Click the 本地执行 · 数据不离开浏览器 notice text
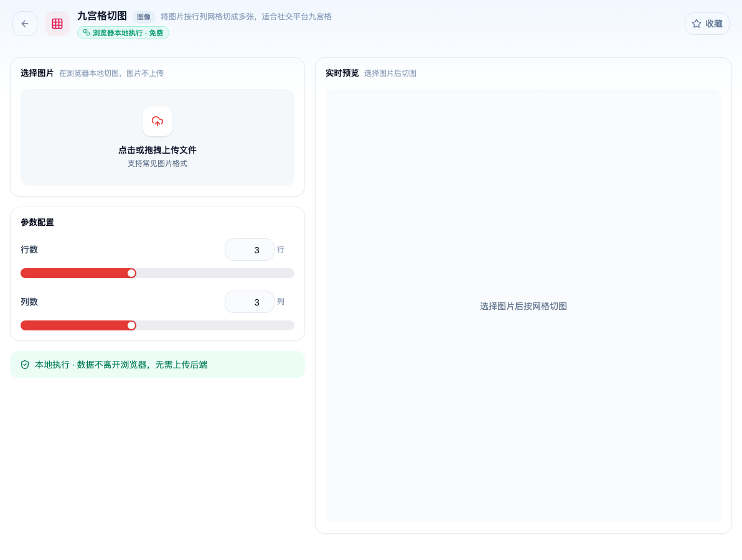Image resolution: width=742 pixels, height=560 pixels. point(121,365)
